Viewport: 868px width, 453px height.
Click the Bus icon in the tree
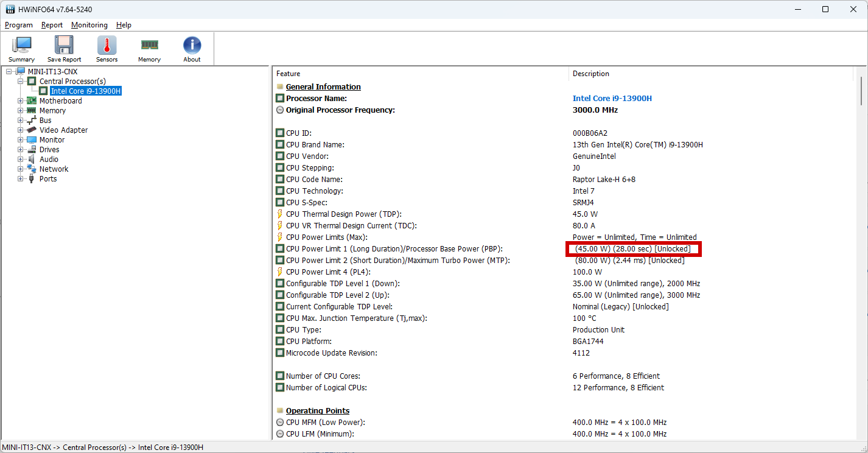point(32,121)
